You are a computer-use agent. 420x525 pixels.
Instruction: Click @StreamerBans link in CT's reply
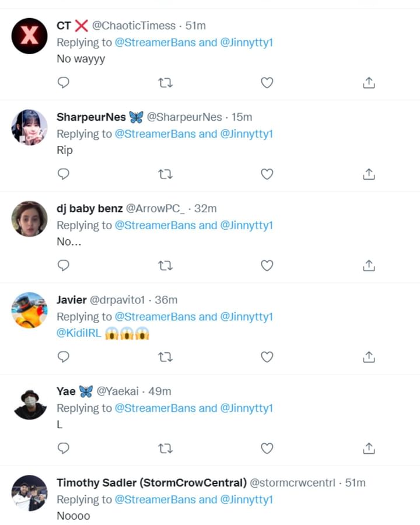click(148, 42)
